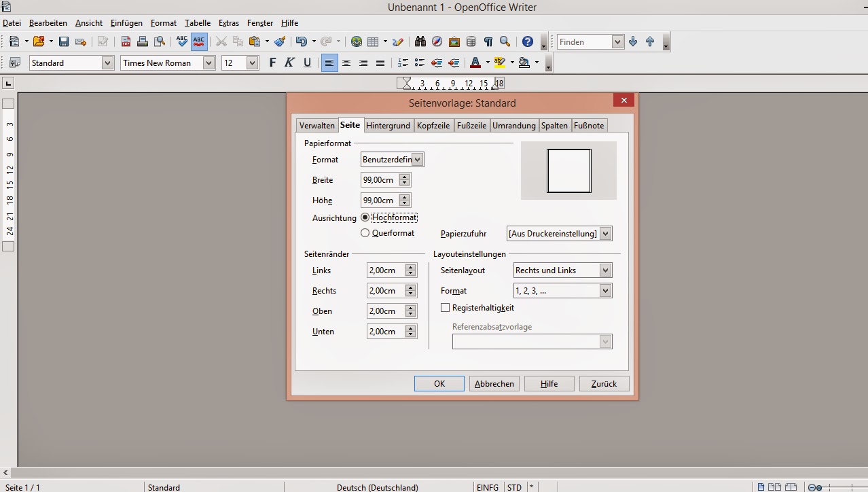Image resolution: width=868 pixels, height=492 pixels.
Task: Click the Bold formatting icon
Action: pos(272,63)
